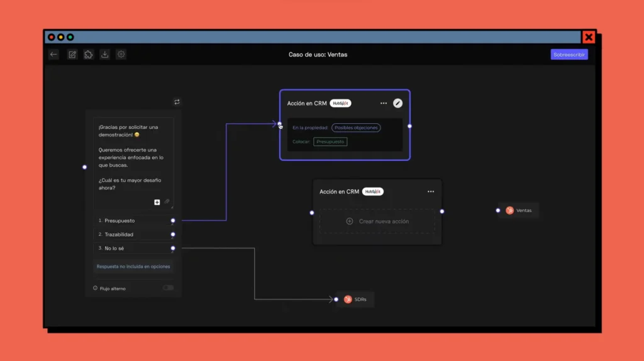The image size is (644, 361).
Task: Click the Presupuesto value tag
Action: [x=330, y=142]
